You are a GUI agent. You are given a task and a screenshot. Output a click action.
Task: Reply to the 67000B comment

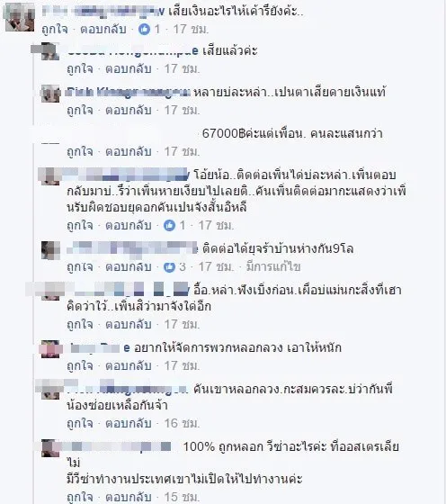pos(129,151)
